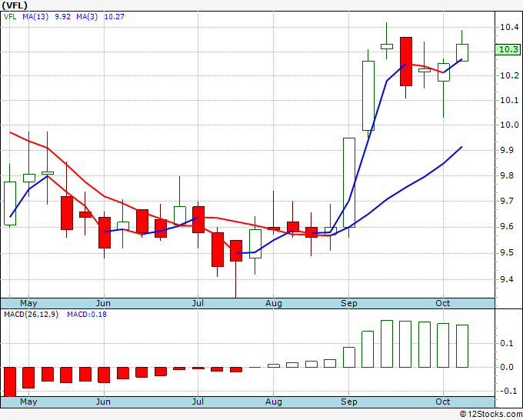The height and width of the screenshot is (420, 523).
Task: Click Jun on the MACD panel date axis
Action: point(103,402)
